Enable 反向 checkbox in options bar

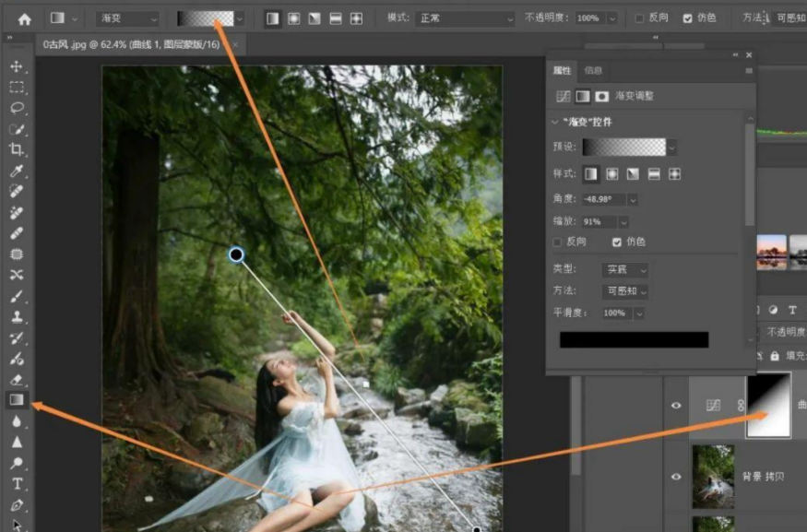[x=639, y=18]
